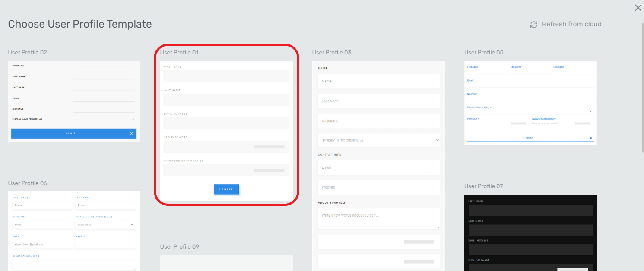Screen dimensions: 644x271
Task: Pick the dark User Profile 07 preview thumbnail
Action: [531, 233]
